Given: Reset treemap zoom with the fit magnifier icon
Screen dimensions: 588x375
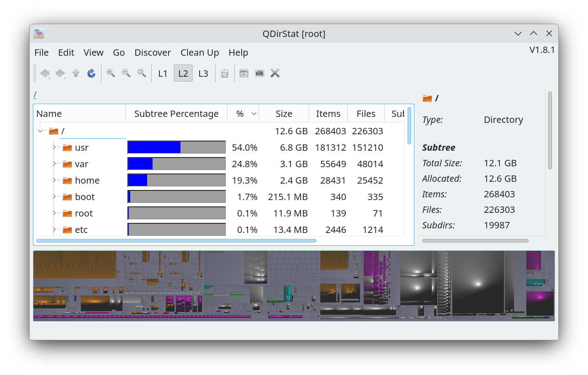Looking at the screenshot, I should tap(142, 73).
